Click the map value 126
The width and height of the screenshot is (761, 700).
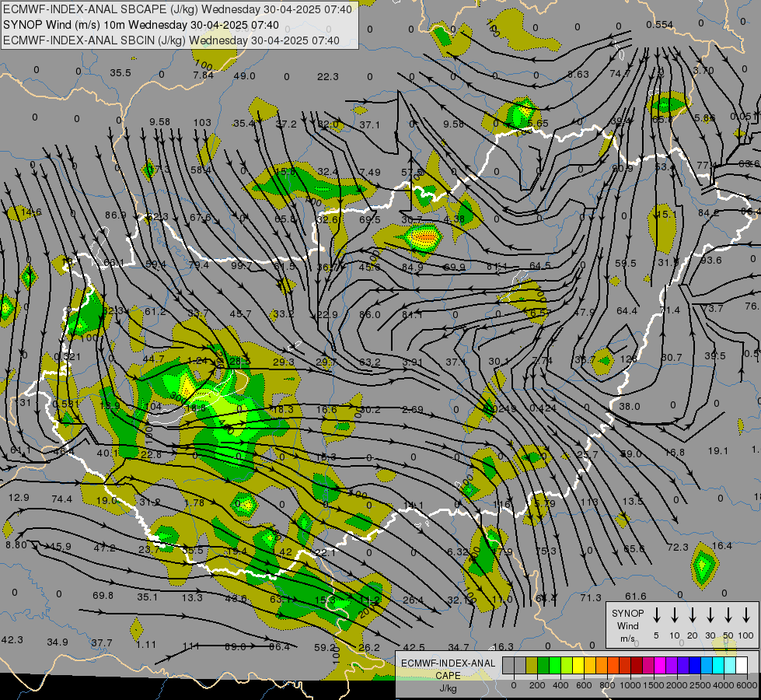[629, 359]
